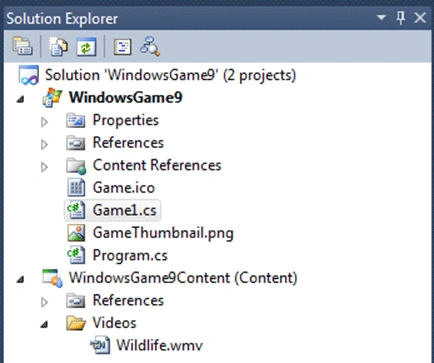Collapse the WindowsGame9 project node
This screenshot has height=363, width=434.
[x=21, y=99]
